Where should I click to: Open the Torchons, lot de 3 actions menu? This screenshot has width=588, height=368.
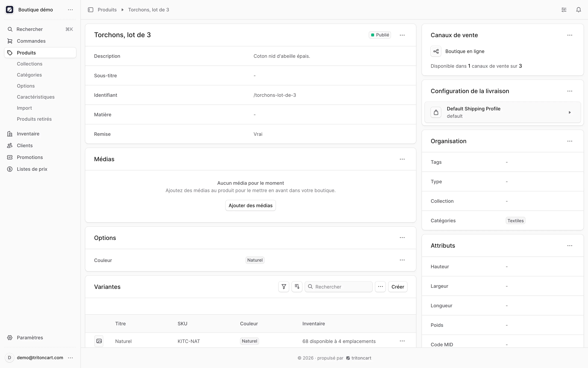pyautogui.click(x=402, y=35)
